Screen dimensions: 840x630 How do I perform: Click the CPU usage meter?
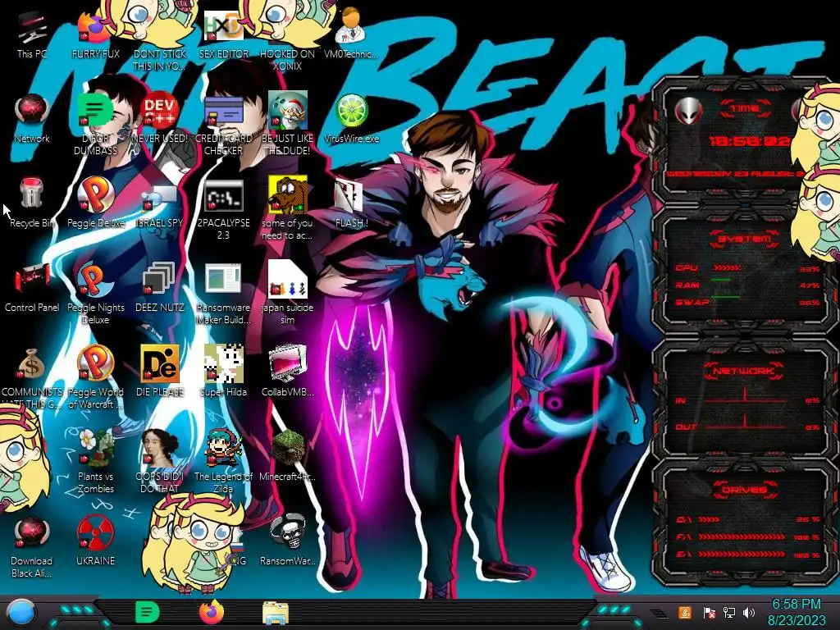coord(748,268)
